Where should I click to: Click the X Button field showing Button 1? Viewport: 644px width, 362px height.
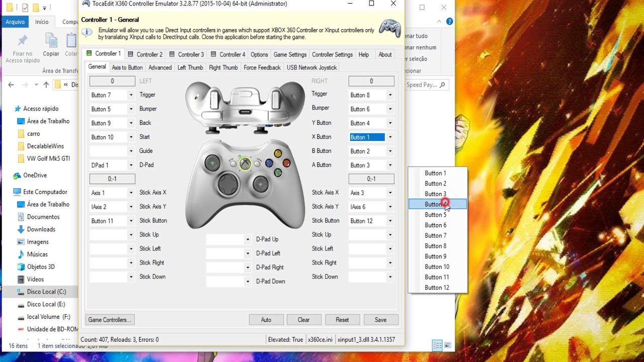pos(367,137)
